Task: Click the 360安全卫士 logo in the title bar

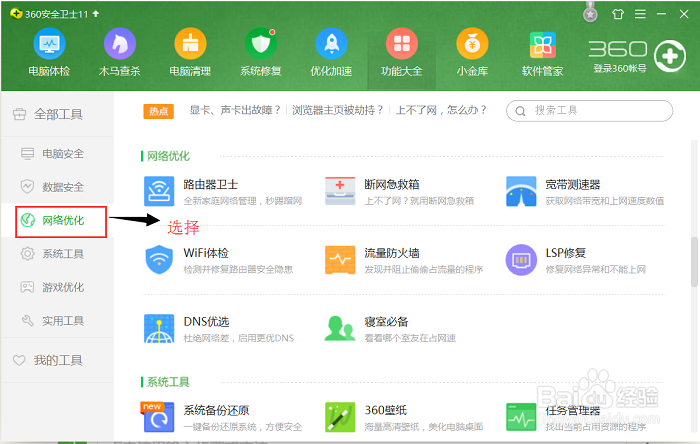Action: pos(16,14)
